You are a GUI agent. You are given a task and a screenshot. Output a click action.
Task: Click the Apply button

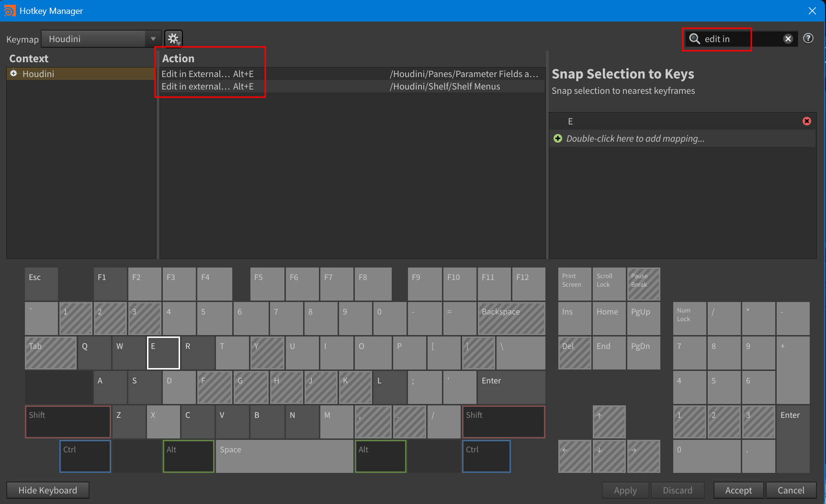tap(625, 490)
